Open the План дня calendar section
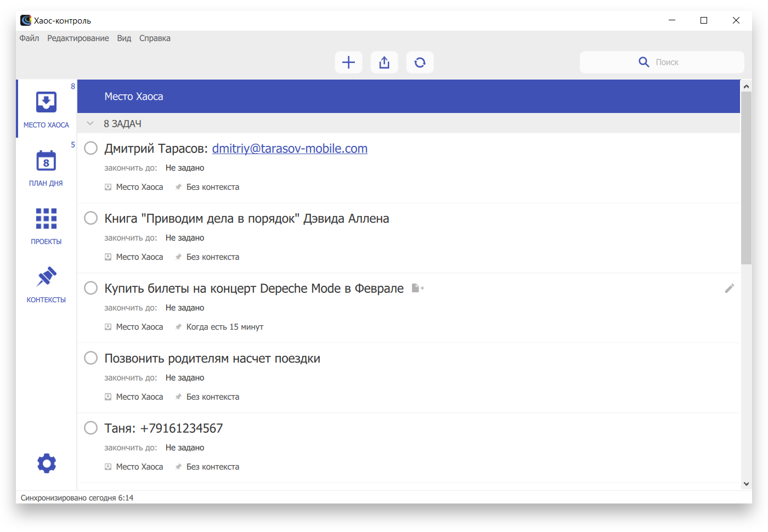The image size is (768, 532). (46, 168)
